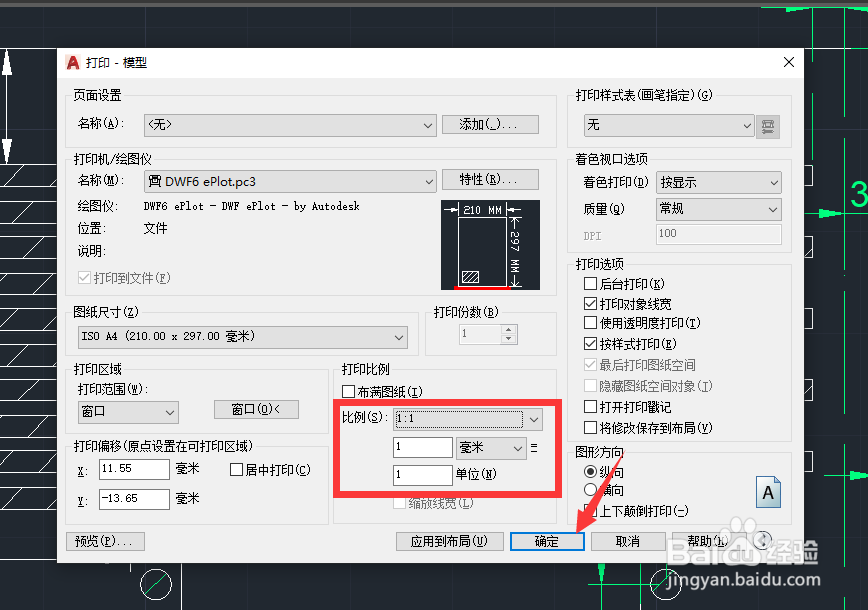Click the 确定 OK button
The height and width of the screenshot is (610, 868).
pos(547,540)
